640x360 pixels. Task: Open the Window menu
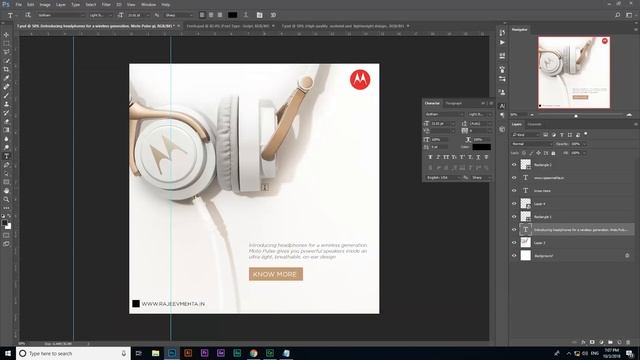(x=148, y=4)
